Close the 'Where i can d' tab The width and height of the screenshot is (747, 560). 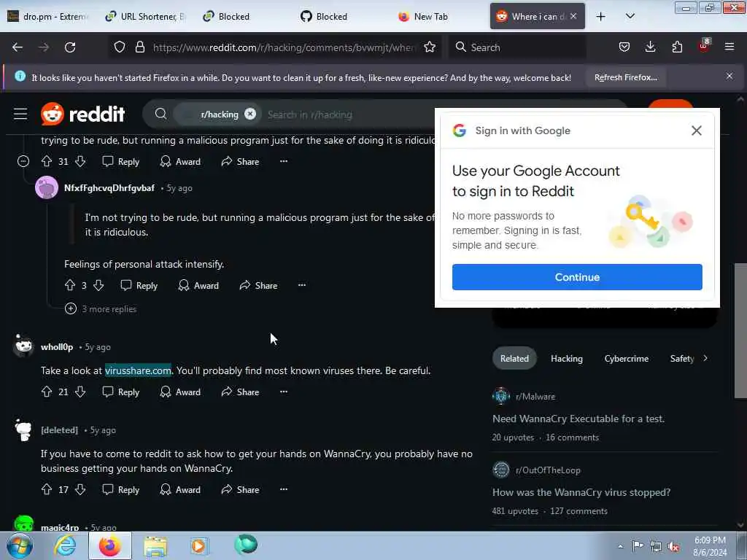(x=573, y=16)
